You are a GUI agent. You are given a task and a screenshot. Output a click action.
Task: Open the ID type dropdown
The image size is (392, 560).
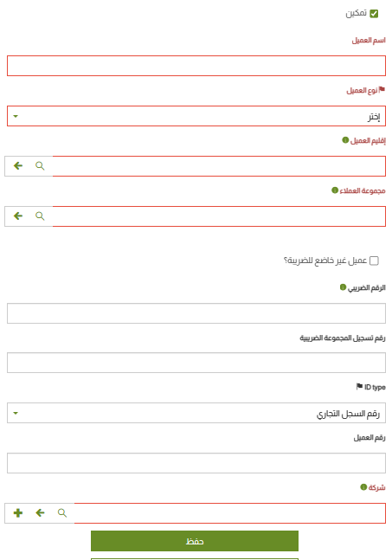pos(196,413)
